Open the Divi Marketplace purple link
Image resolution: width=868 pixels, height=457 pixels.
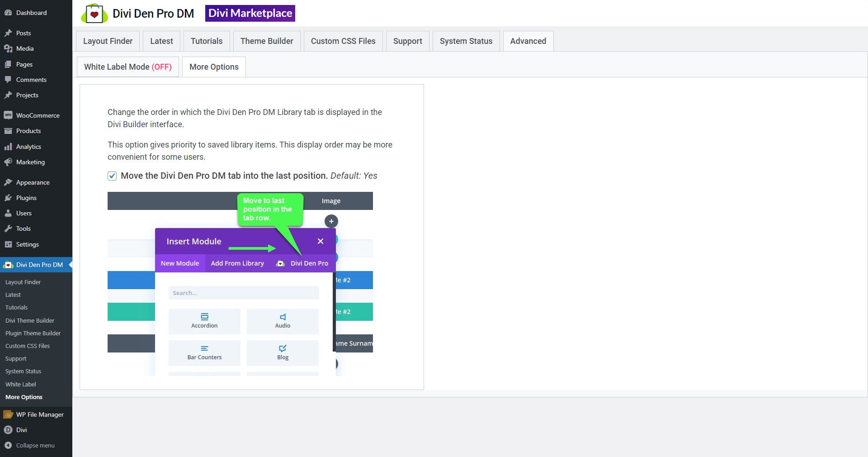[250, 14]
